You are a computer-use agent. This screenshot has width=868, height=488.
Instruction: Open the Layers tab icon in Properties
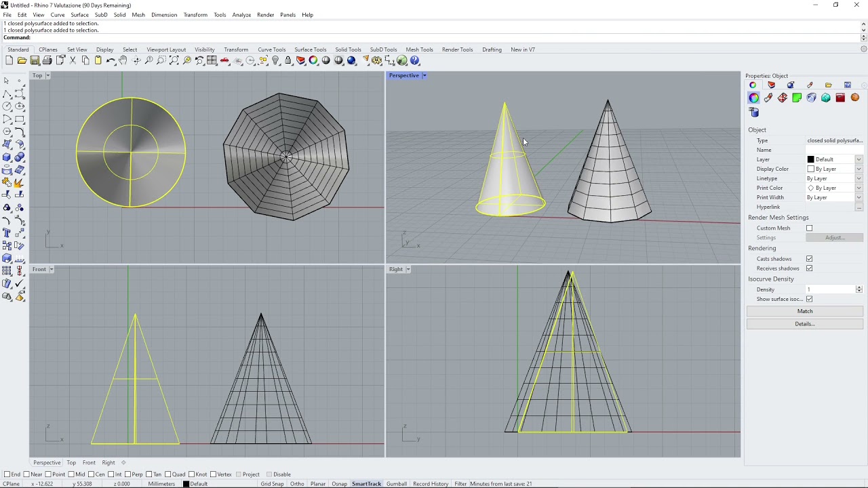point(771,85)
